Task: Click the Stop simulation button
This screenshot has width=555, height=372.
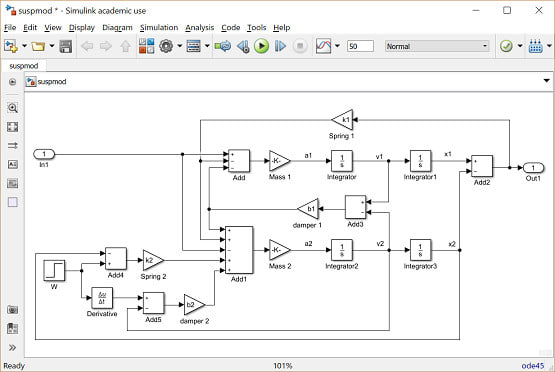Action: 300,46
